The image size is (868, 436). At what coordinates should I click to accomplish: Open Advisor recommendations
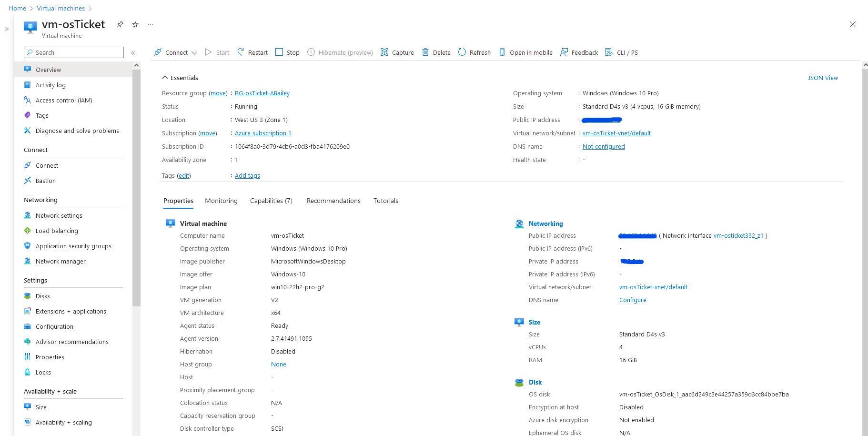click(x=73, y=342)
